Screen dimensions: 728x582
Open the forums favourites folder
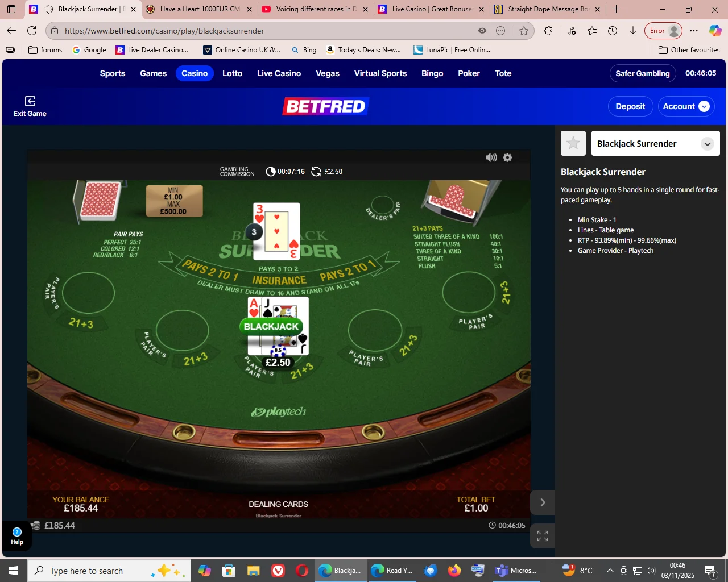coord(45,50)
